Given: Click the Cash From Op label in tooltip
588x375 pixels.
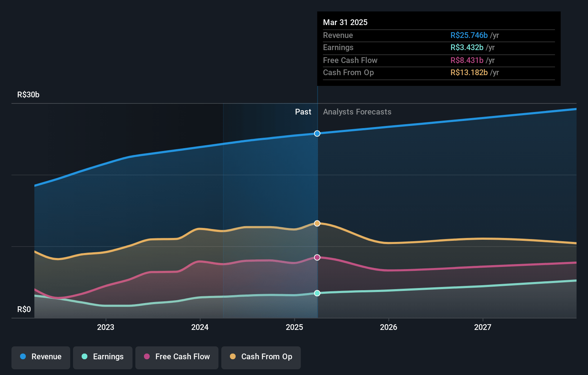Looking at the screenshot, I should [x=348, y=72].
